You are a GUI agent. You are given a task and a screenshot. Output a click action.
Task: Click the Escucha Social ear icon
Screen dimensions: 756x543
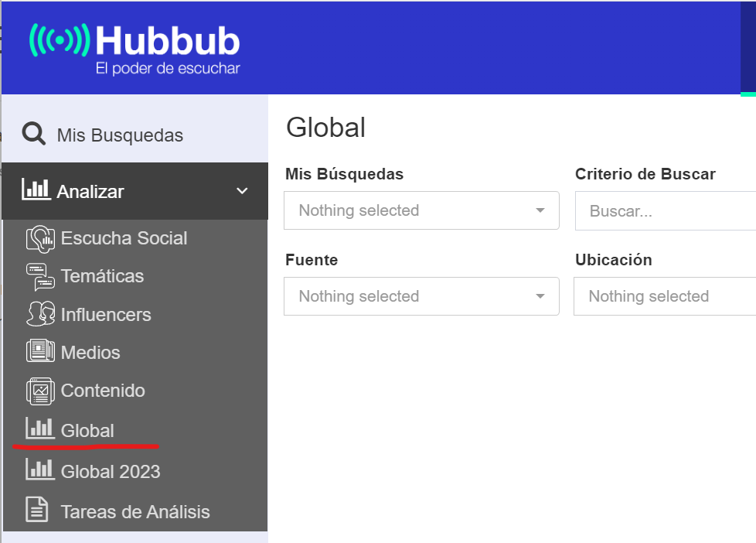click(x=40, y=239)
